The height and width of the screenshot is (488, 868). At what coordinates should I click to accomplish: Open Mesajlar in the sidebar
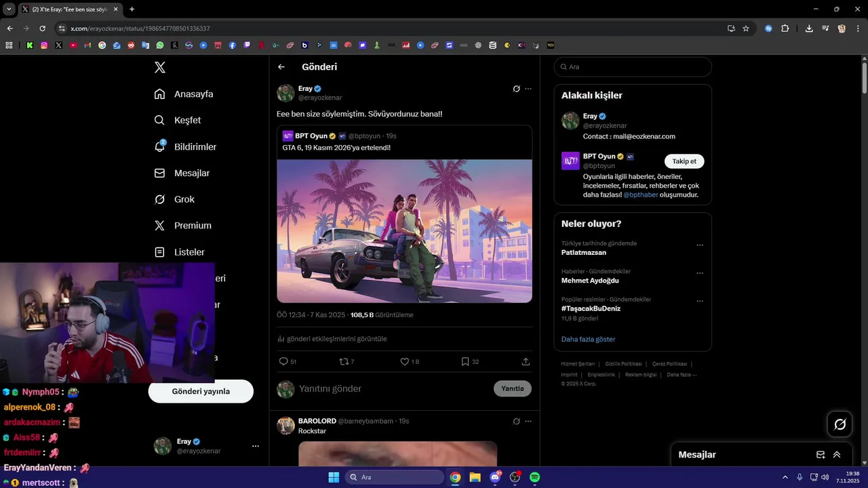pos(182,173)
